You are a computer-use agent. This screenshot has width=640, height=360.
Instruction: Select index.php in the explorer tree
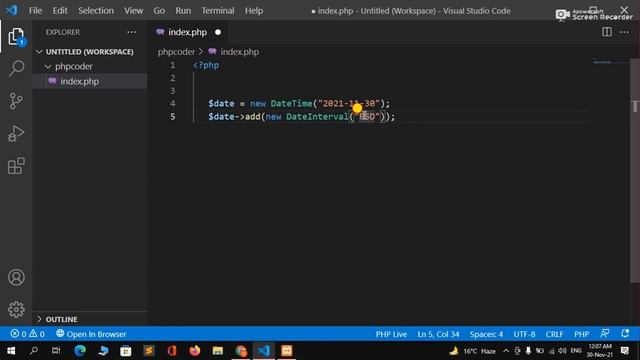(x=90, y=81)
